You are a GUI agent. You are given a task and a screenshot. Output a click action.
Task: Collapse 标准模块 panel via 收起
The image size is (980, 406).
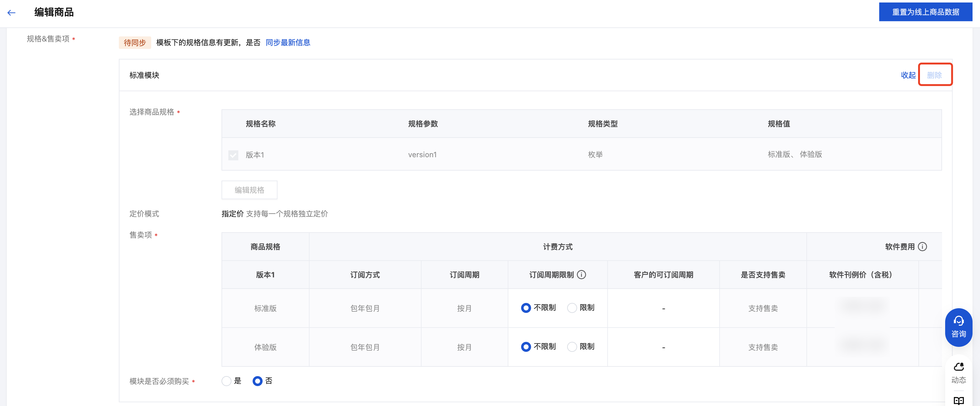click(x=908, y=75)
